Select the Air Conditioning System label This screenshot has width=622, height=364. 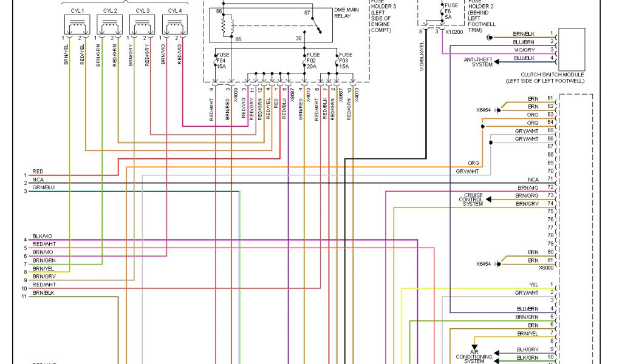[470, 357]
